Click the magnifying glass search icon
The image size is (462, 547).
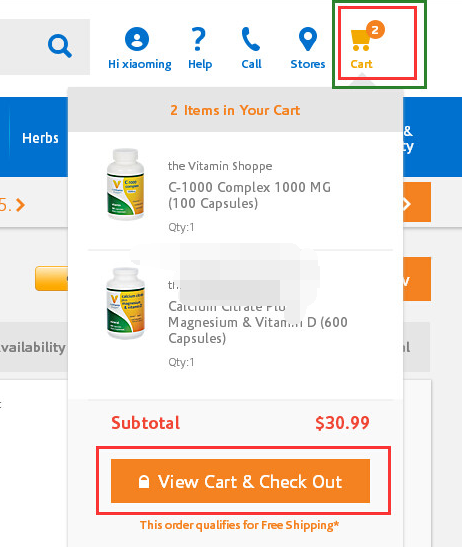point(60,46)
